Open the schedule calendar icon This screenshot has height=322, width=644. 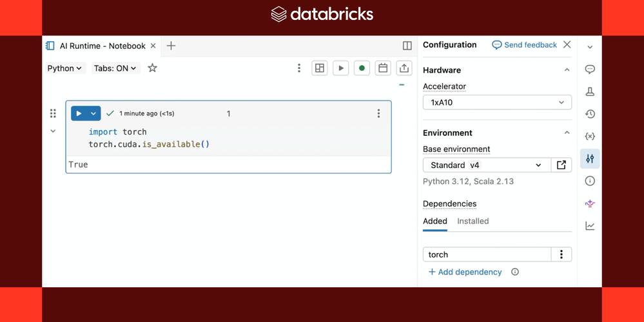pyautogui.click(x=383, y=68)
